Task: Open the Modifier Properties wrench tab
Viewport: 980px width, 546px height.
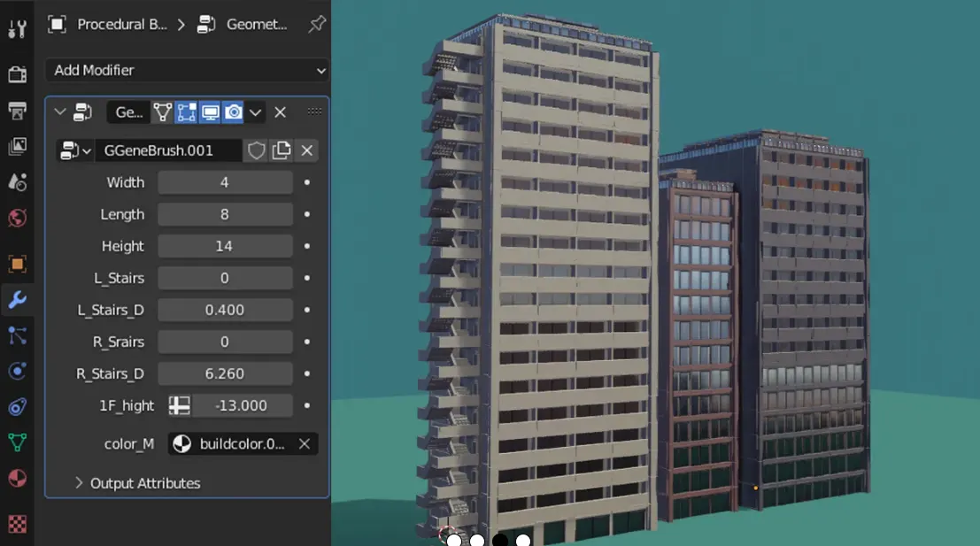Action: click(x=17, y=299)
